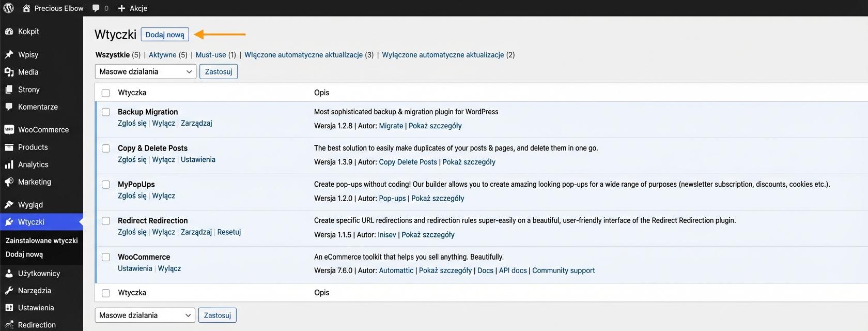Tick the select-all checkbox in header row
Screen dimensions: 868x331
(106, 93)
